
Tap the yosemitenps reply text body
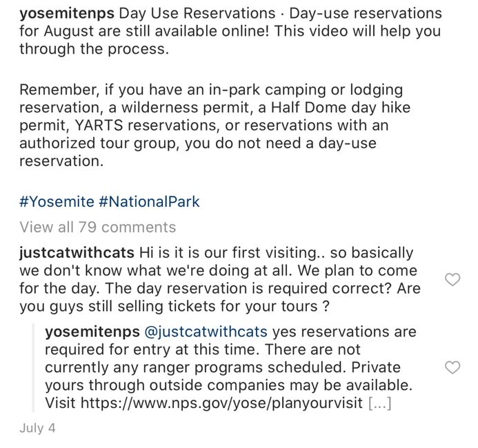tap(228, 367)
